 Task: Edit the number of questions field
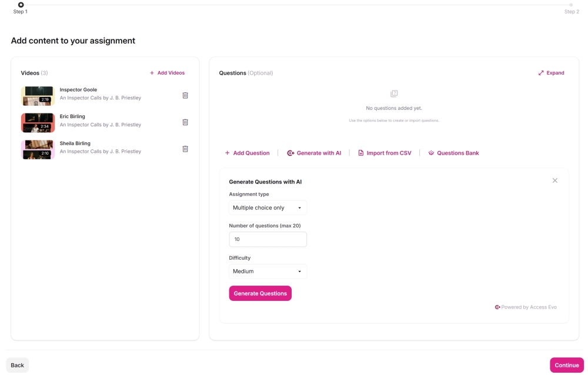tap(268, 239)
